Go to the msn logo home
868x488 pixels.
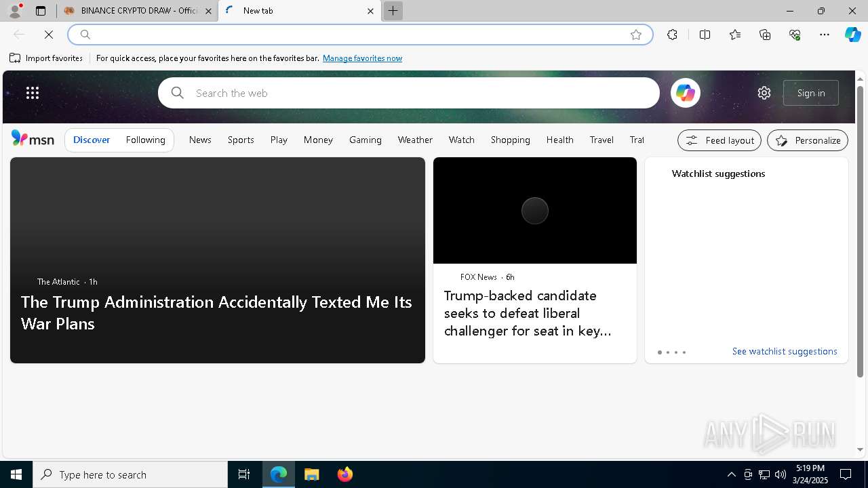click(33, 139)
